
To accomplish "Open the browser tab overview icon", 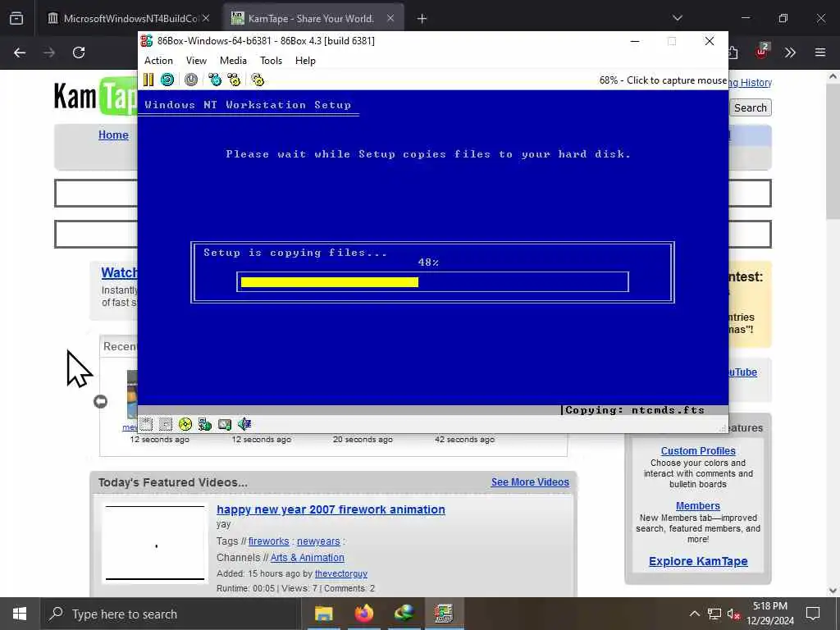I will point(16,19).
